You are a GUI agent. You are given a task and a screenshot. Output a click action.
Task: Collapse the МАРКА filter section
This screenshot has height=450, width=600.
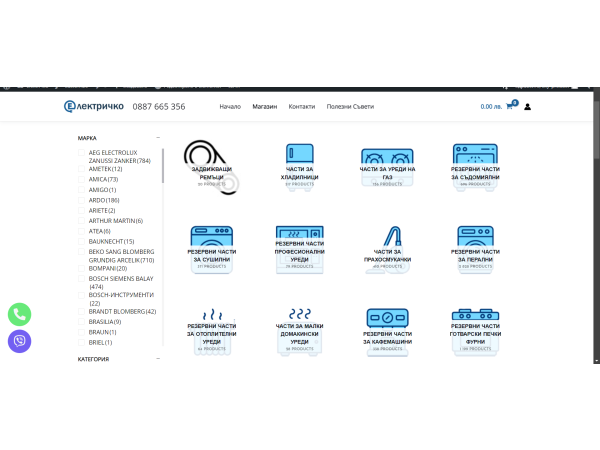(158, 138)
